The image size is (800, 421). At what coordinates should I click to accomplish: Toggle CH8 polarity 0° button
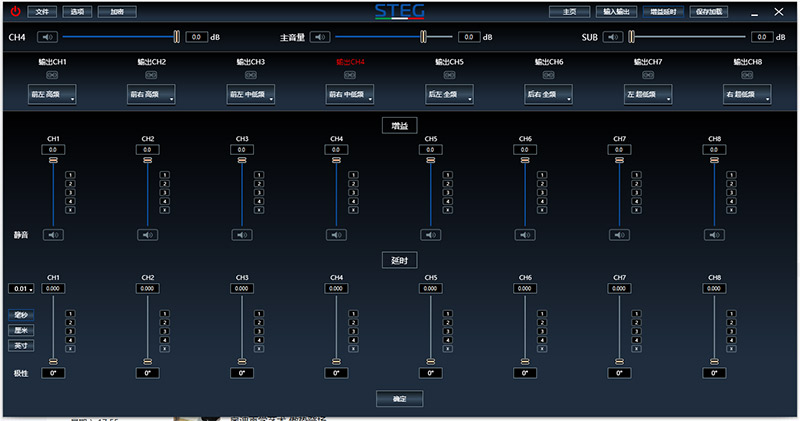click(x=714, y=373)
